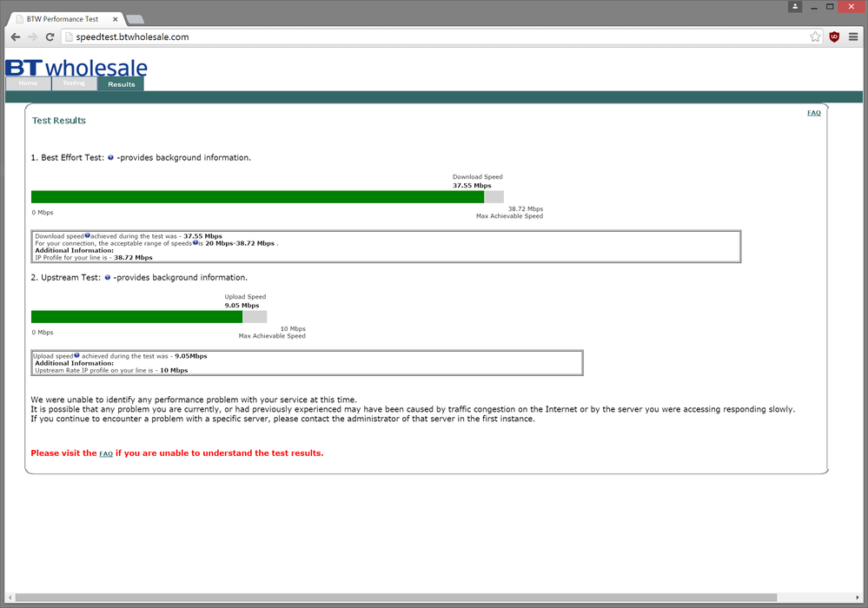This screenshot has height=608, width=868.
Task: Click the BT wholesale logo
Action: coord(76,68)
